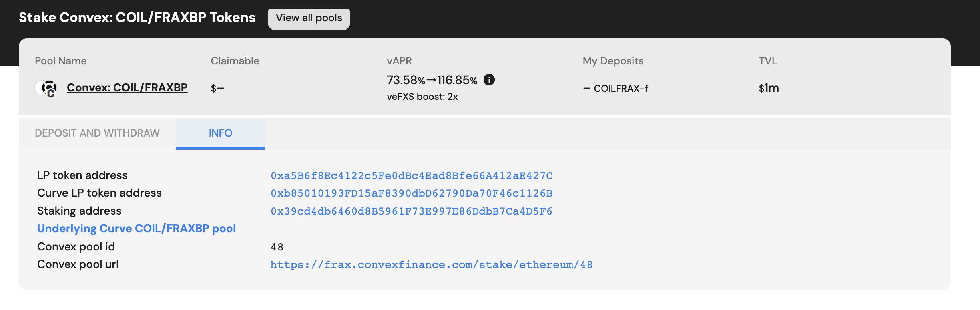Click the vAPR info icon

tap(489, 80)
